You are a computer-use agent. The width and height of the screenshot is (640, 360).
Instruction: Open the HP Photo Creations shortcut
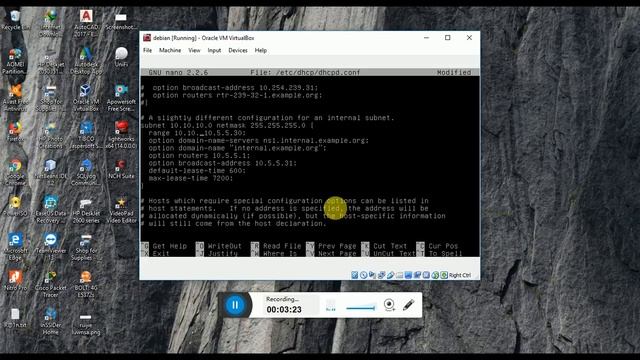(51, 136)
